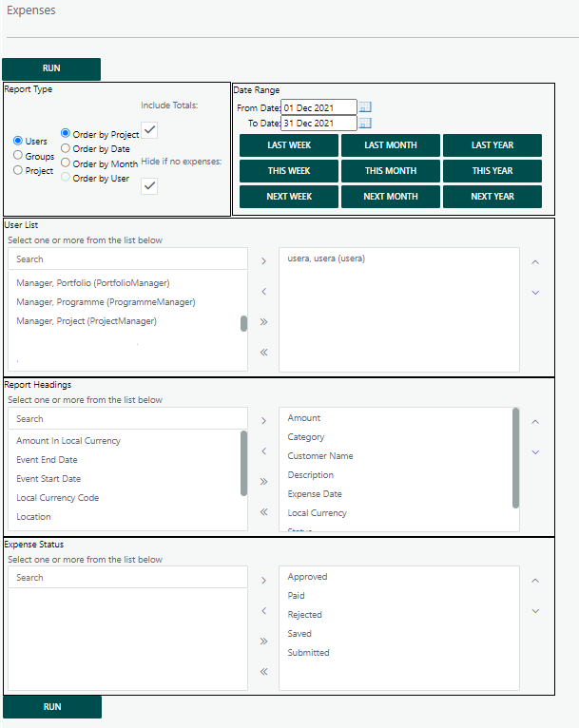Add all statuses with Expense Status double right arrow
Viewport: 579px width, 728px height.
pyautogui.click(x=263, y=642)
